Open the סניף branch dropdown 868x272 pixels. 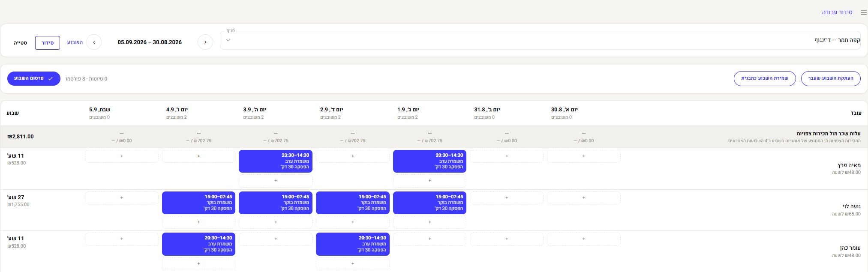[x=540, y=40]
